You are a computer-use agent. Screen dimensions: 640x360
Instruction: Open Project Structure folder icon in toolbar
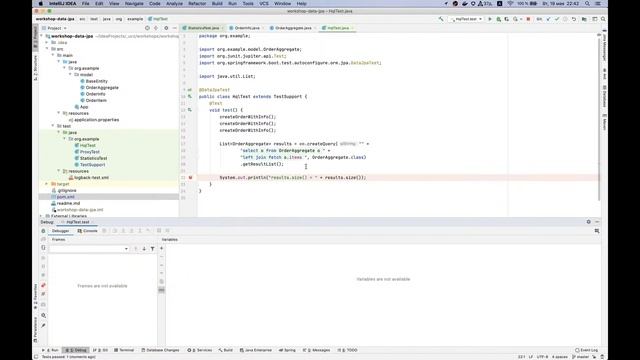[584, 19]
